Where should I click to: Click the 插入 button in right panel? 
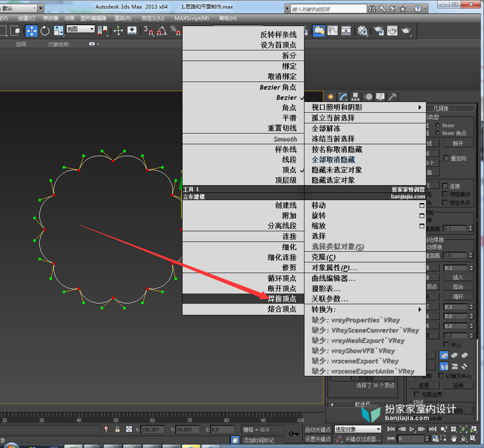pos(458,277)
